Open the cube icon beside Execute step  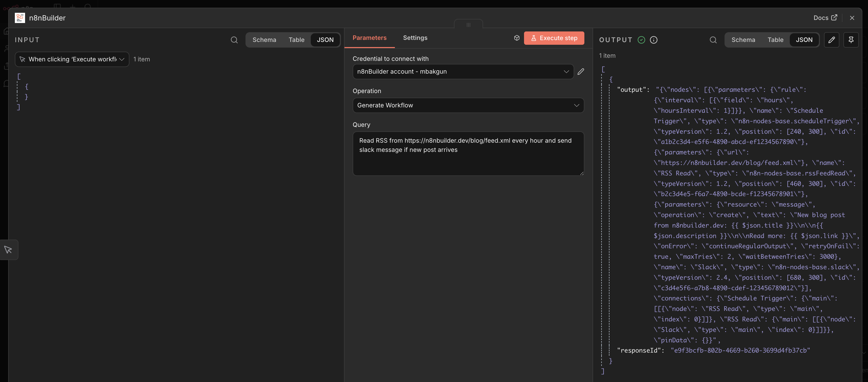[517, 38]
